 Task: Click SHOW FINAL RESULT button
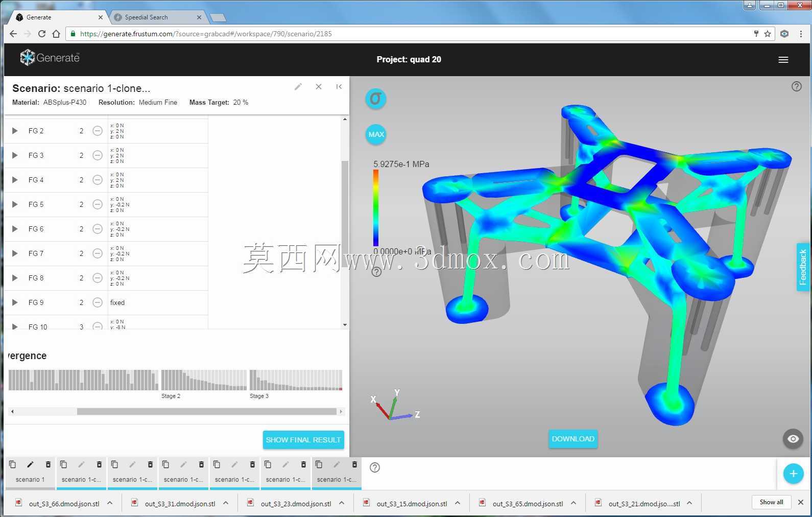pos(303,440)
